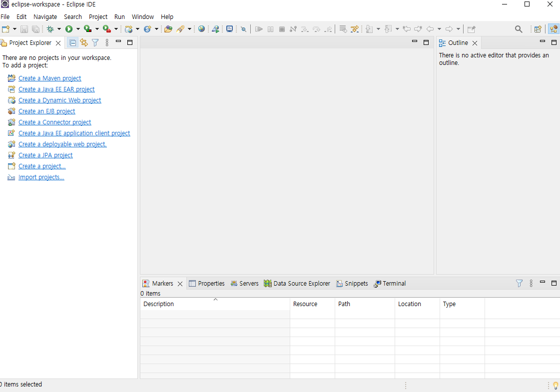
Task: Open the Project Explorer View Menu dots
Action: [x=107, y=43]
